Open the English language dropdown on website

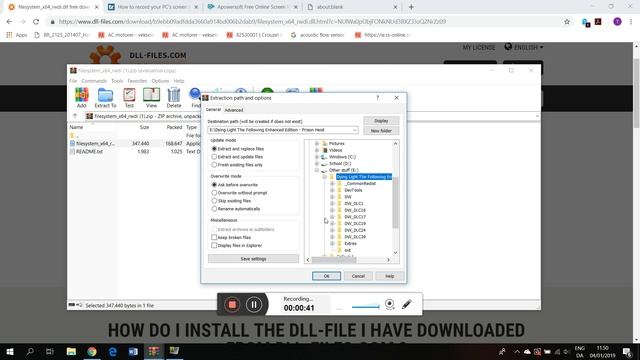524,47
